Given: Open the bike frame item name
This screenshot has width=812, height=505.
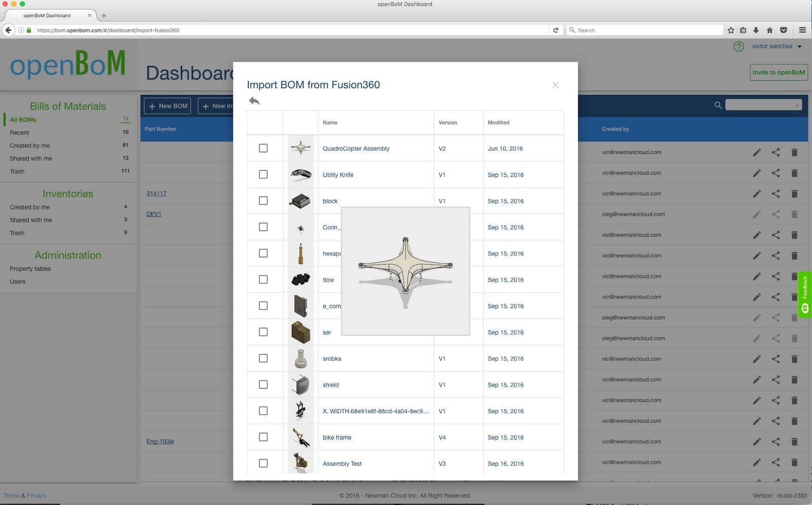Looking at the screenshot, I should [337, 438].
